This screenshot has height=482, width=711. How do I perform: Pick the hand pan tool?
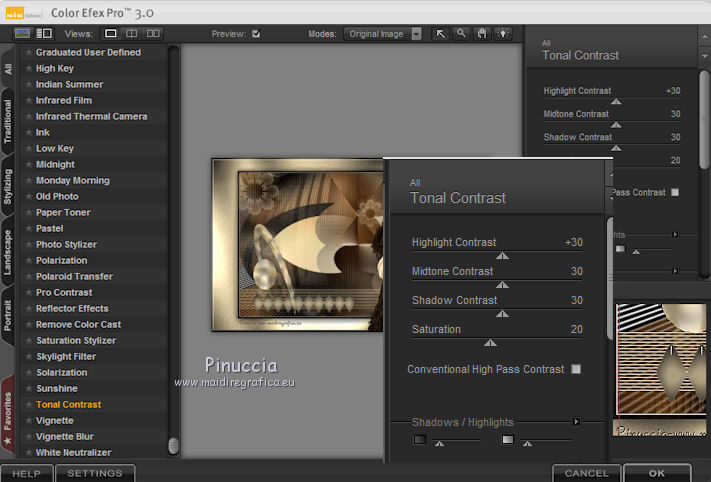point(481,33)
